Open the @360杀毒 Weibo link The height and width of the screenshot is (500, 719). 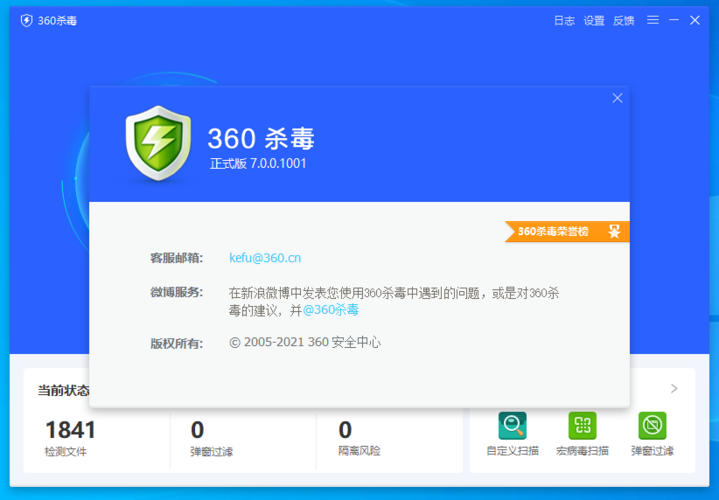(x=331, y=310)
